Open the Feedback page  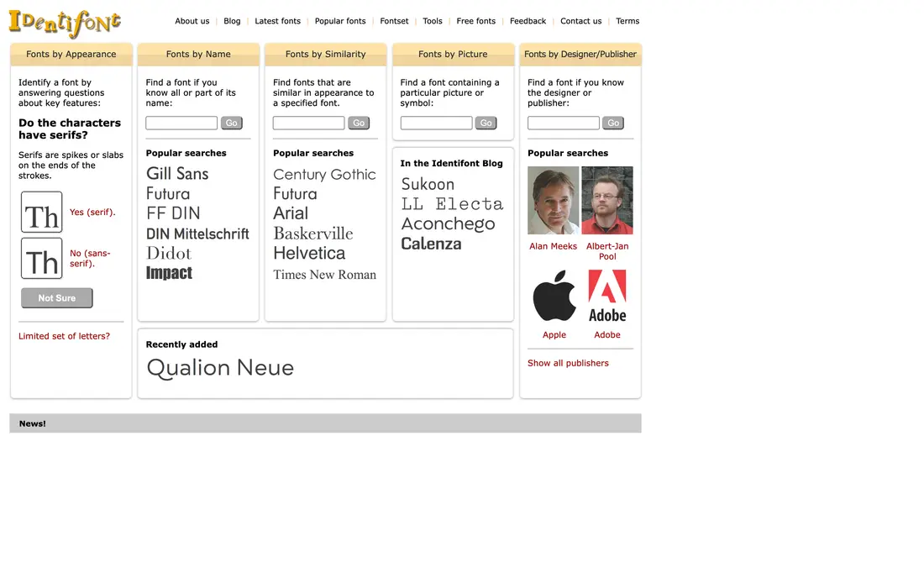[x=528, y=21]
